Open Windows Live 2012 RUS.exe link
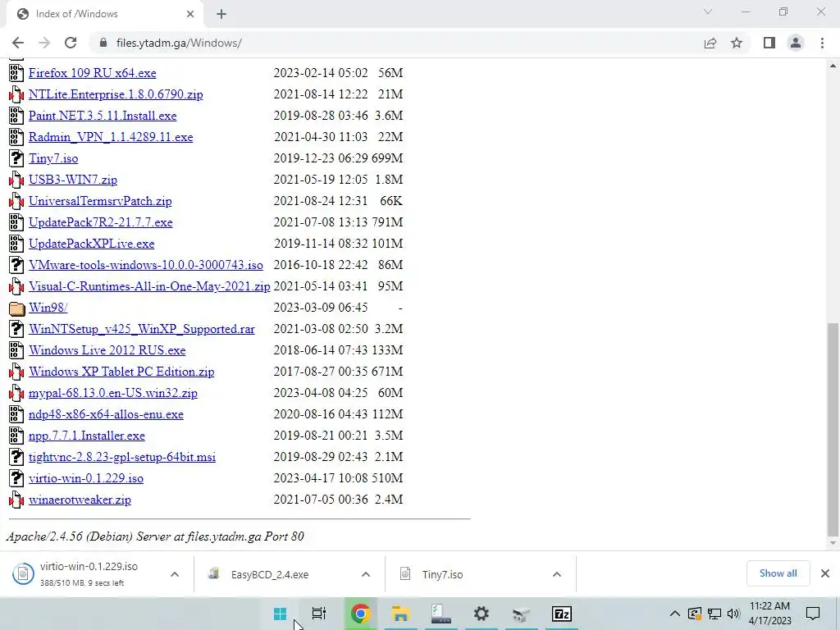This screenshot has width=840, height=630. click(x=107, y=350)
